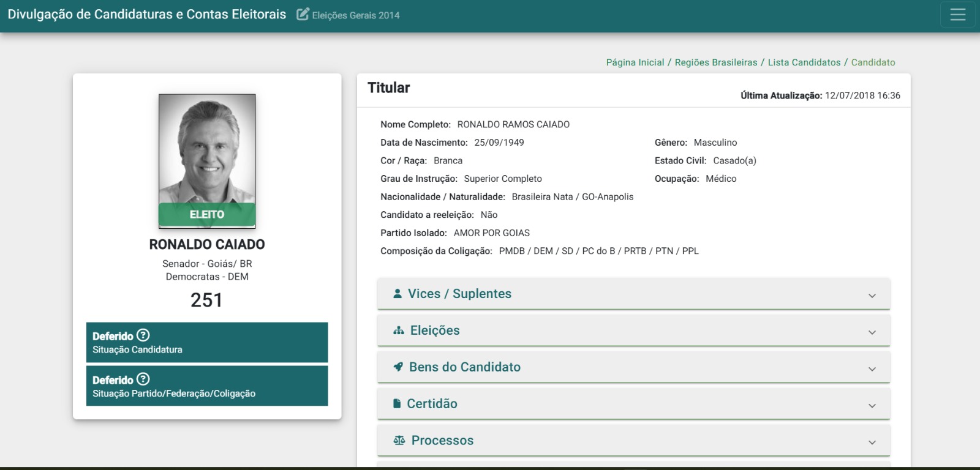Screen dimensions: 980x470
Task: Open Regiões Brasileiras breadcrumb link
Action: tap(716, 62)
